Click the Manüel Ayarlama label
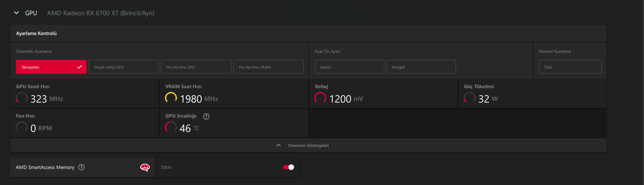 [555, 51]
